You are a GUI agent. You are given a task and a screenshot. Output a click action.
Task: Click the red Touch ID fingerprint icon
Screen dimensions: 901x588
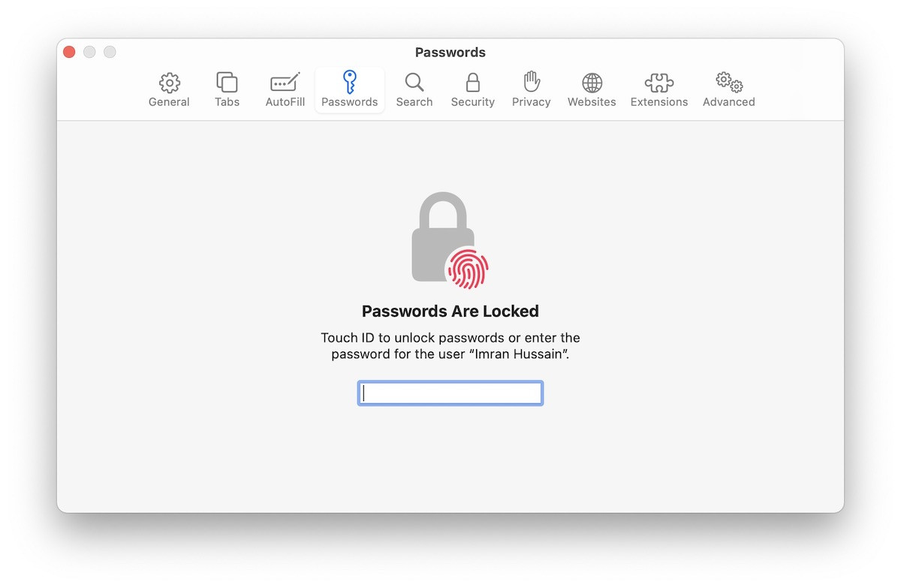(x=468, y=269)
